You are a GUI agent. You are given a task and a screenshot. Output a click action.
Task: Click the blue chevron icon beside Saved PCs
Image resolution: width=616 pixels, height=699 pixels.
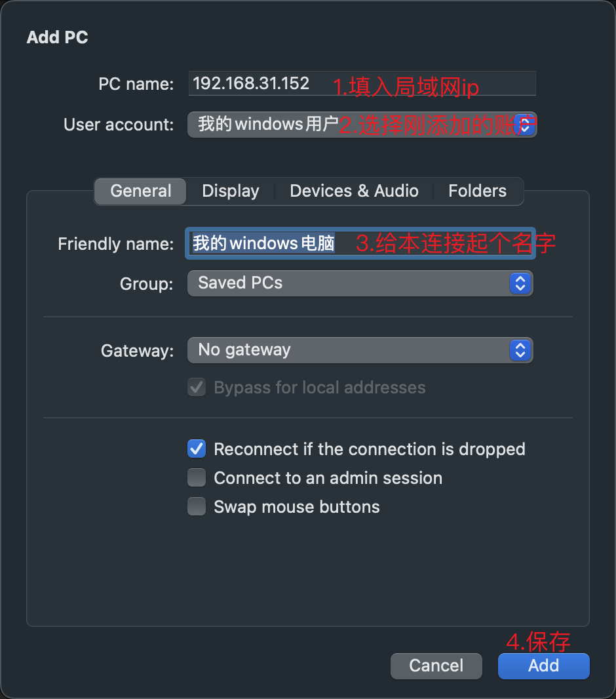[520, 283]
